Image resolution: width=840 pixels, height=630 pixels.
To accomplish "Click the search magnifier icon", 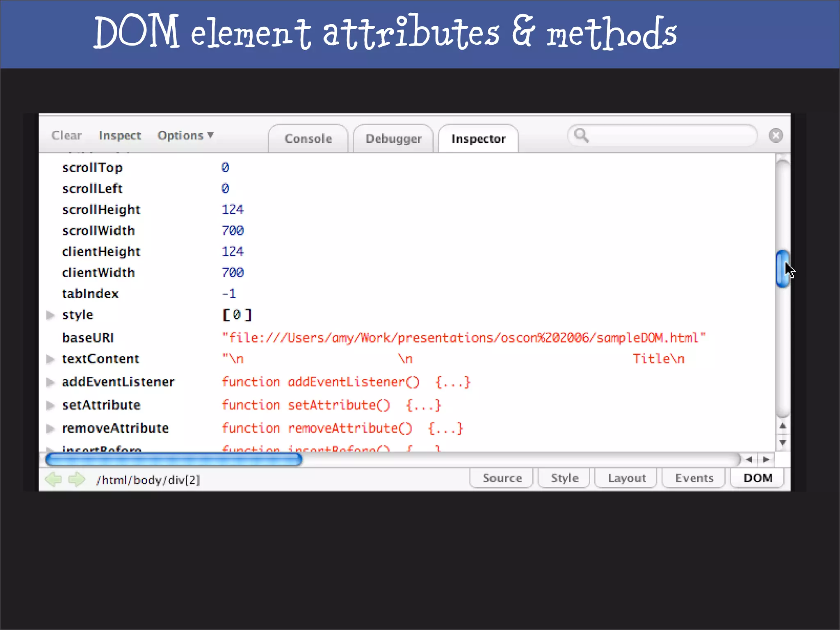I will (x=581, y=135).
